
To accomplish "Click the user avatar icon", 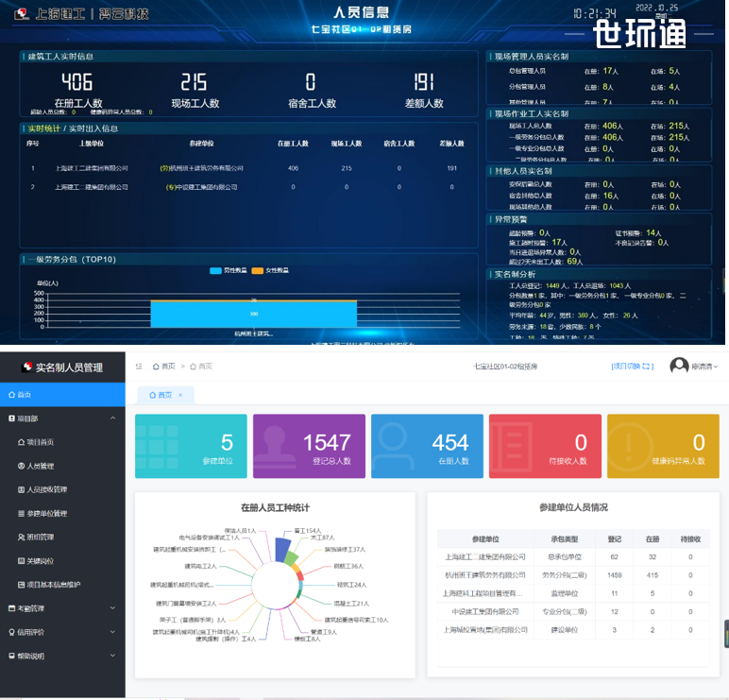I will click(679, 367).
